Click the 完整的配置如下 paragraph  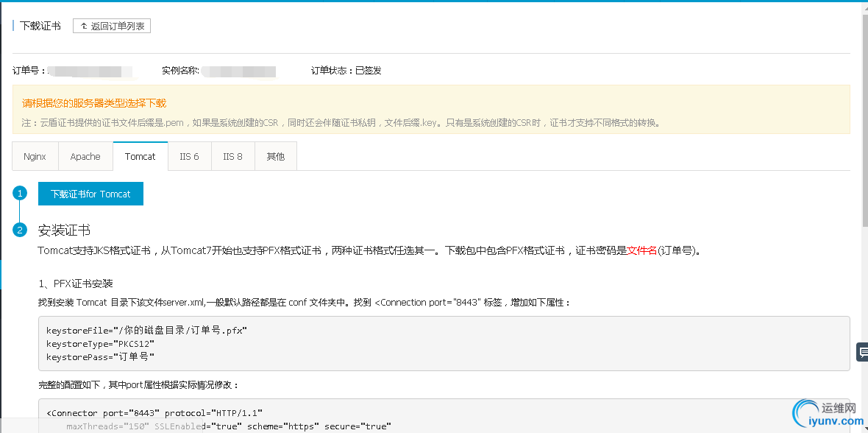point(138,384)
